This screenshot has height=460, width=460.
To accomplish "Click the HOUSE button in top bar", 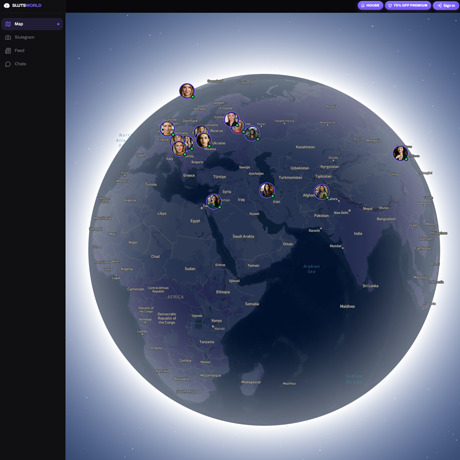I will pos(370,5).
